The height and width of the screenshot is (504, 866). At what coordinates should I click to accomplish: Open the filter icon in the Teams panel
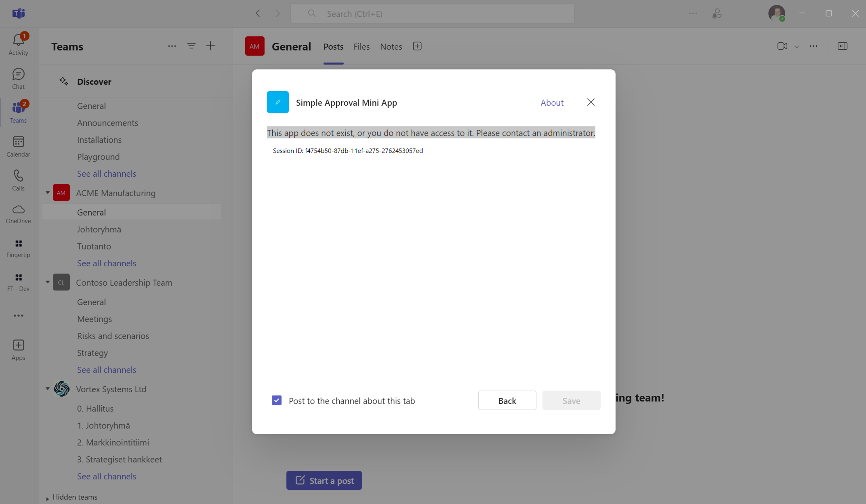coord(191,46)
